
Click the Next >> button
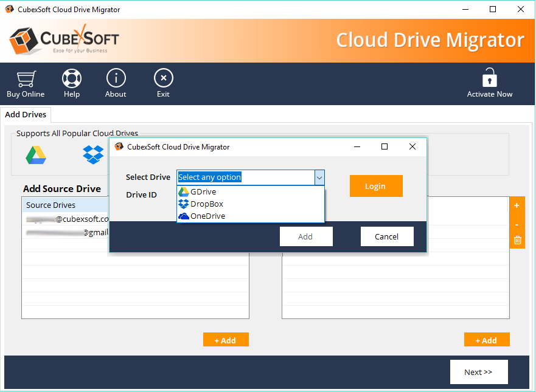coord(478,372)
